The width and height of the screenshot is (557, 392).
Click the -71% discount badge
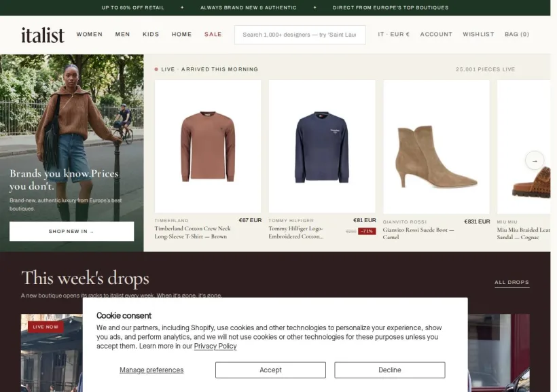click(x=367, y=232)
